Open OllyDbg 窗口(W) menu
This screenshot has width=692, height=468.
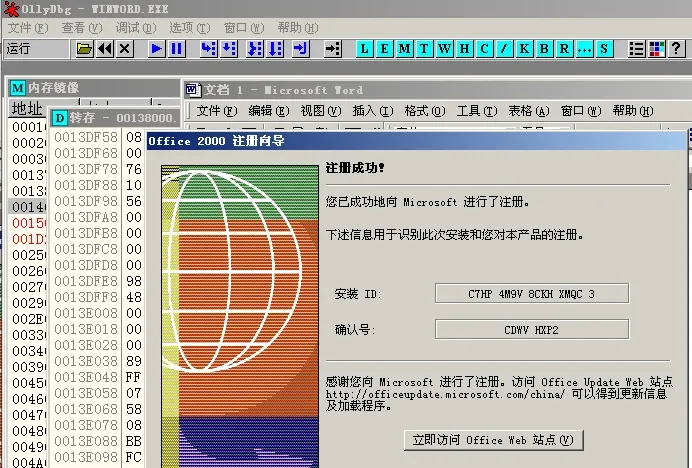[244, 28]
